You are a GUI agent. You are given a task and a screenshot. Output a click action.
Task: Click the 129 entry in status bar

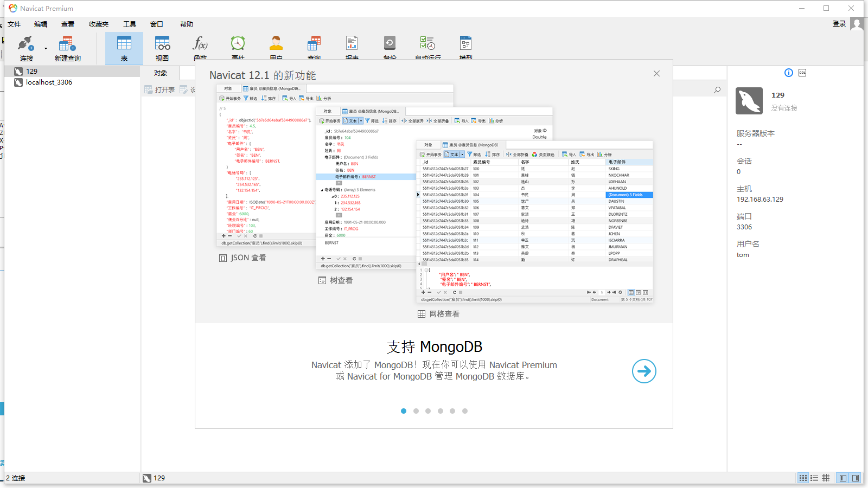click(154, 478)
